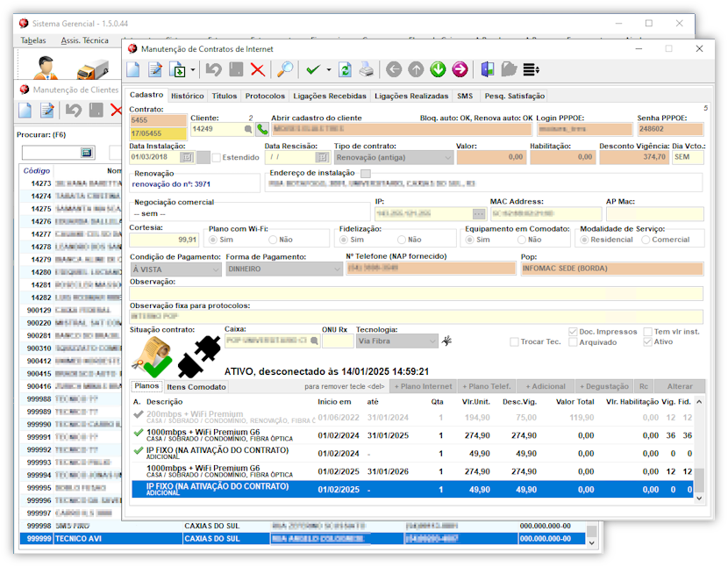
Task: Open the Tecnologia Via Fibra dropdown
Action: [432, 341]
